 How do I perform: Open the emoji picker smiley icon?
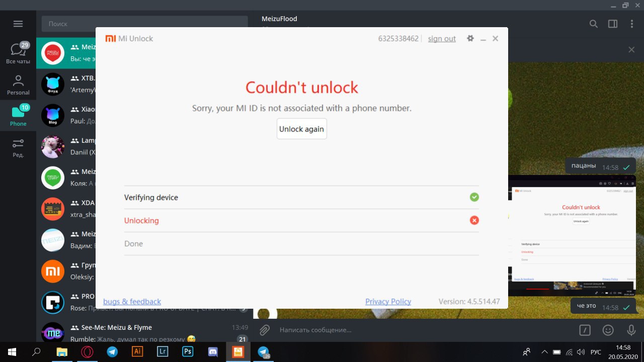click(x=608, y=330)
